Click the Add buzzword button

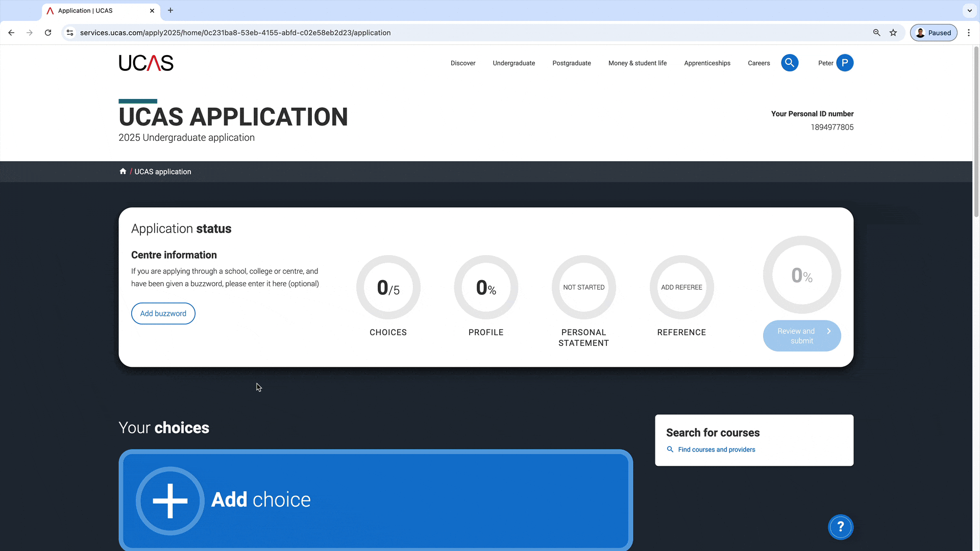click(163, 313)
